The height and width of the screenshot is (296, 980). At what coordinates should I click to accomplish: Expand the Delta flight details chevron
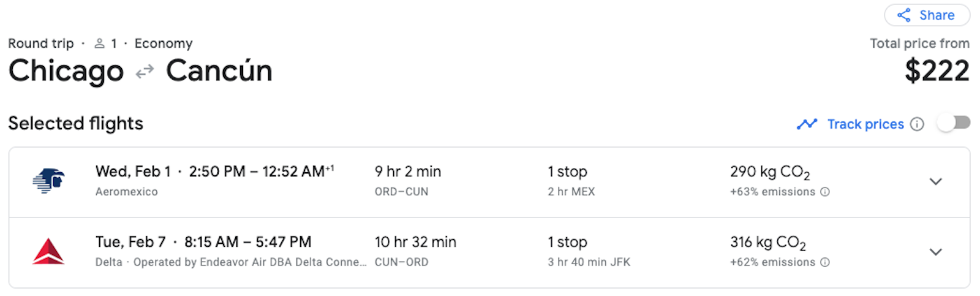point(935,252)
